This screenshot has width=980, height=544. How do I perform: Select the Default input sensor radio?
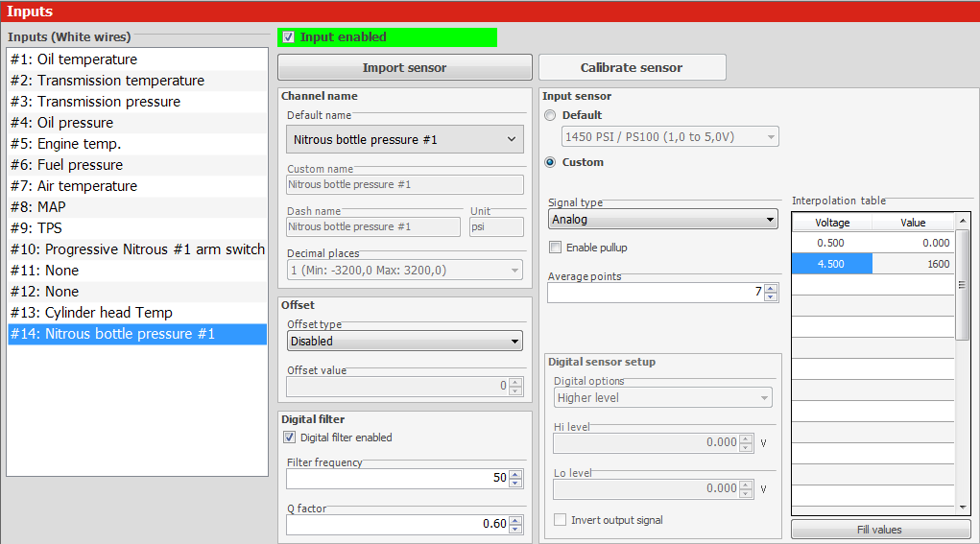(550, 115)
